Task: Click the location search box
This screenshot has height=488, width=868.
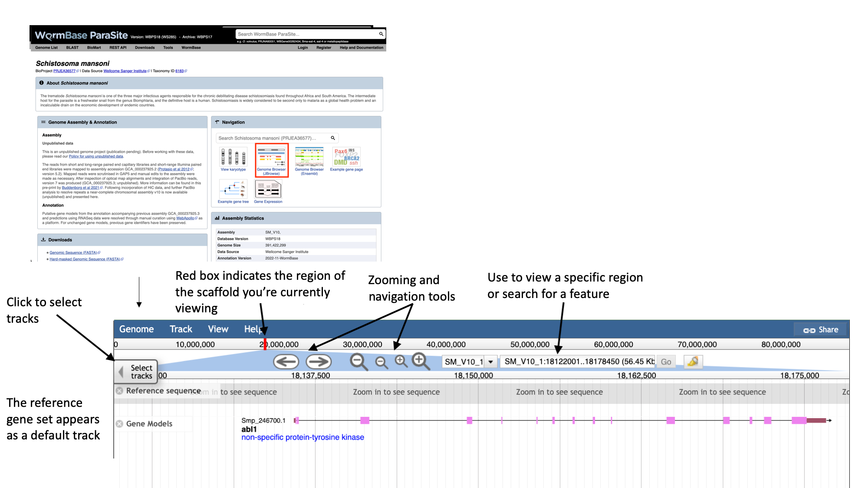Action: [x=577, y=362]
